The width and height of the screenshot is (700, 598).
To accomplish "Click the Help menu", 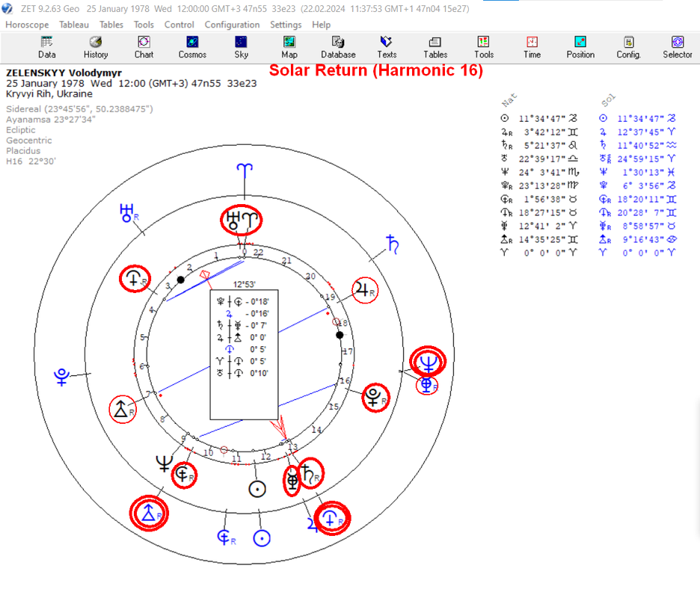I will point(322,25).
